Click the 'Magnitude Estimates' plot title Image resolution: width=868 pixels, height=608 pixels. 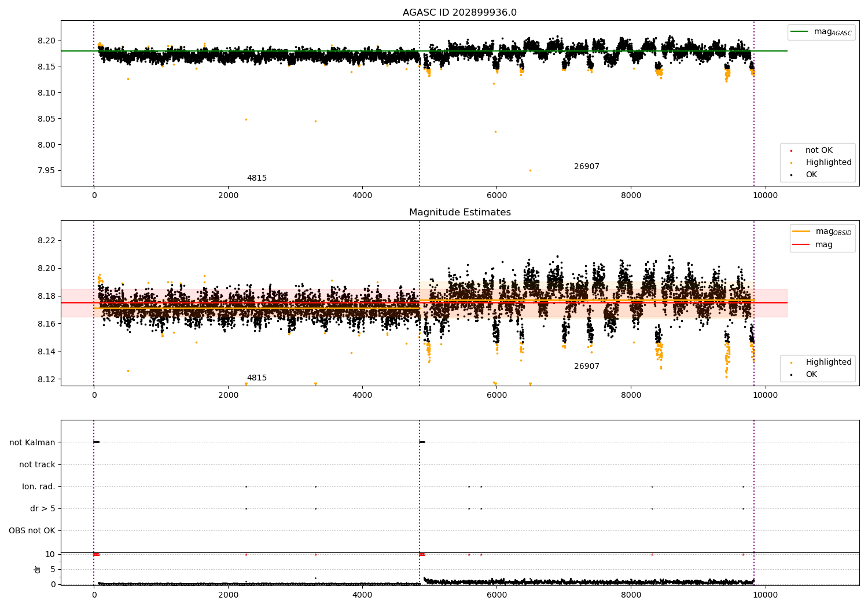pyautogui.click(x=459, y=213)
